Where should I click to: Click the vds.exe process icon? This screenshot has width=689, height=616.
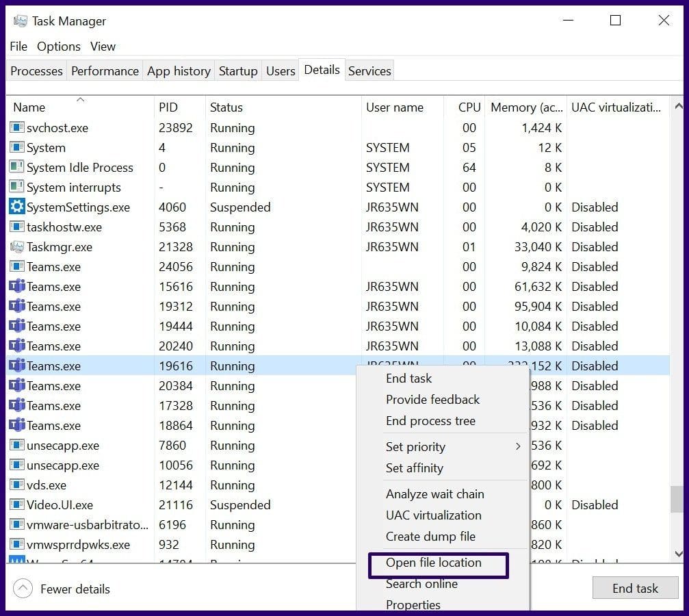click(x=16, y=485)
